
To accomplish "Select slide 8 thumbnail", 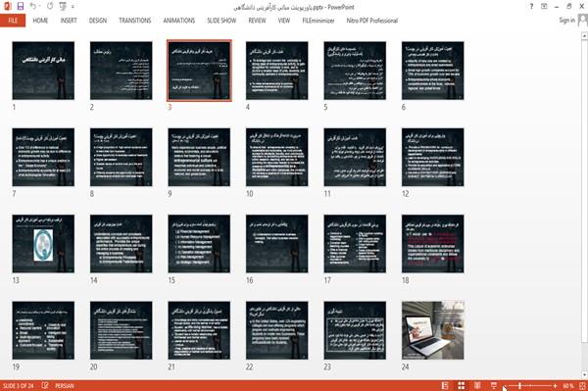I will (122, 157).
